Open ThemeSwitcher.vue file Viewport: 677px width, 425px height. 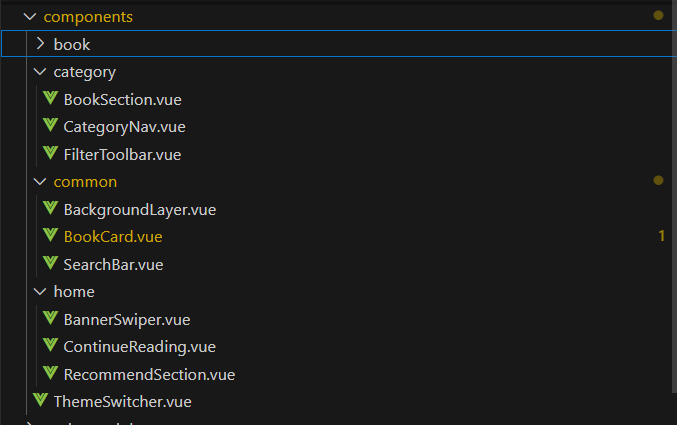coord(123,402)
